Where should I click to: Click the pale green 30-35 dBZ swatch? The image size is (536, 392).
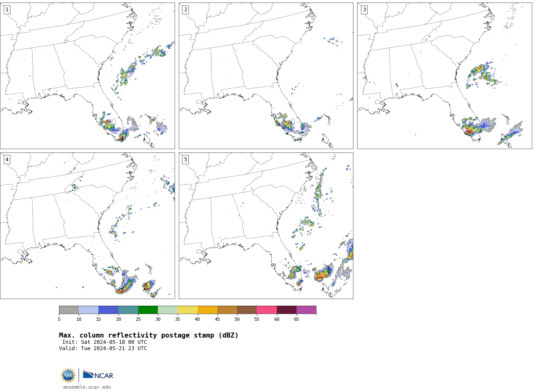[x=168, y=310]
